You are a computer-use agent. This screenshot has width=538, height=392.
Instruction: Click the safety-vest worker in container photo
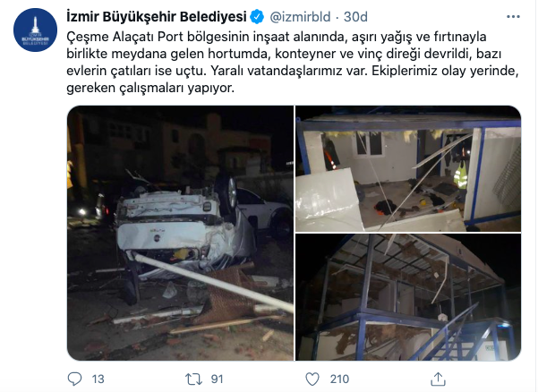(461, 172)
